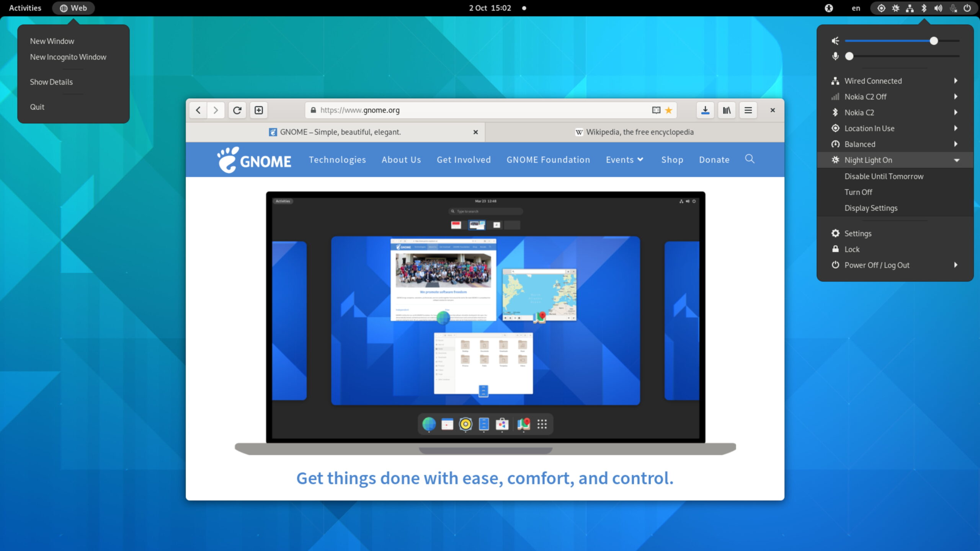The image size is (980, 551).
Task: Open the 'en' keyboard layout indicator
Action: coord(856,8)
